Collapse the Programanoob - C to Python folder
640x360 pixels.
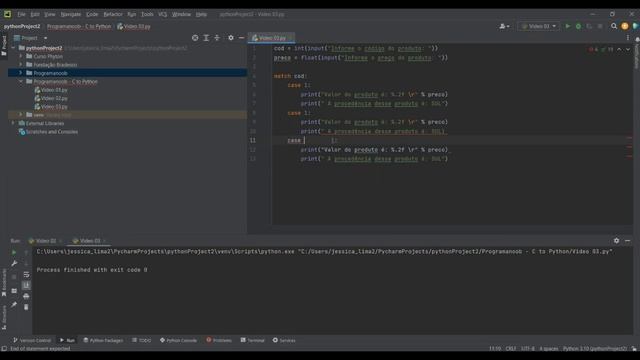pyautogui.click(x=20, y=82)
